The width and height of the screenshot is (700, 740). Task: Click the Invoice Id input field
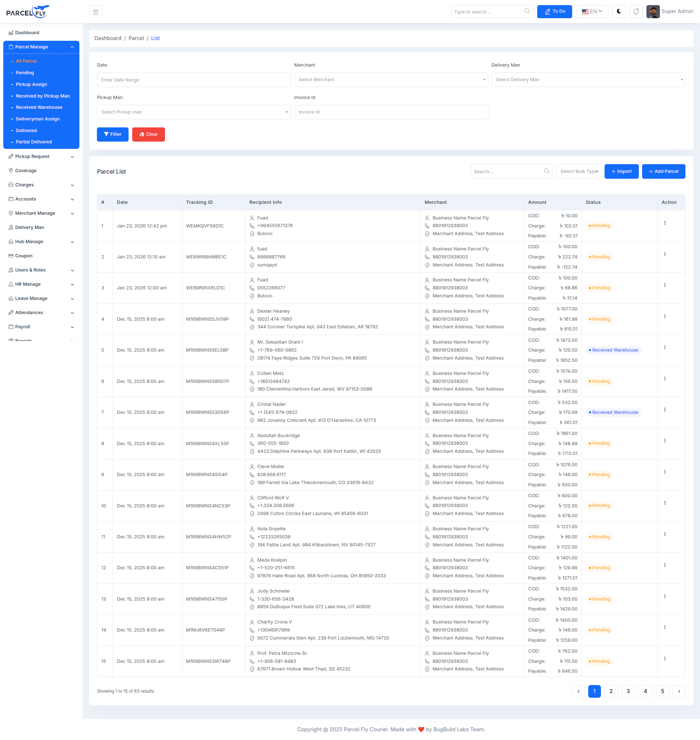(x=391, y=112)
